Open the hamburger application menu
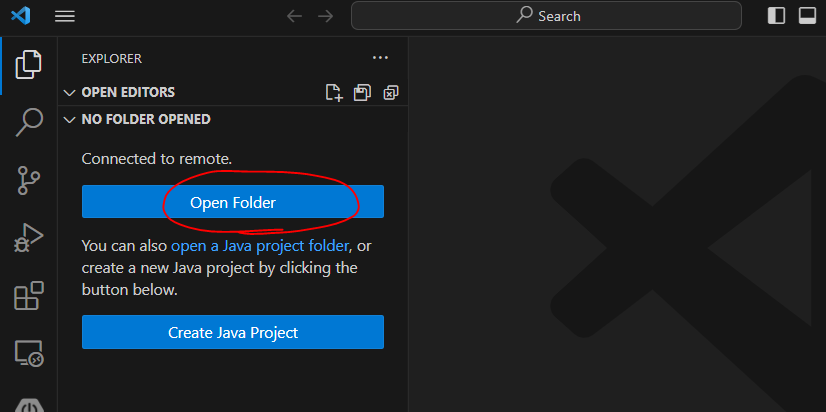826x412 pixels. pos(65,16)
